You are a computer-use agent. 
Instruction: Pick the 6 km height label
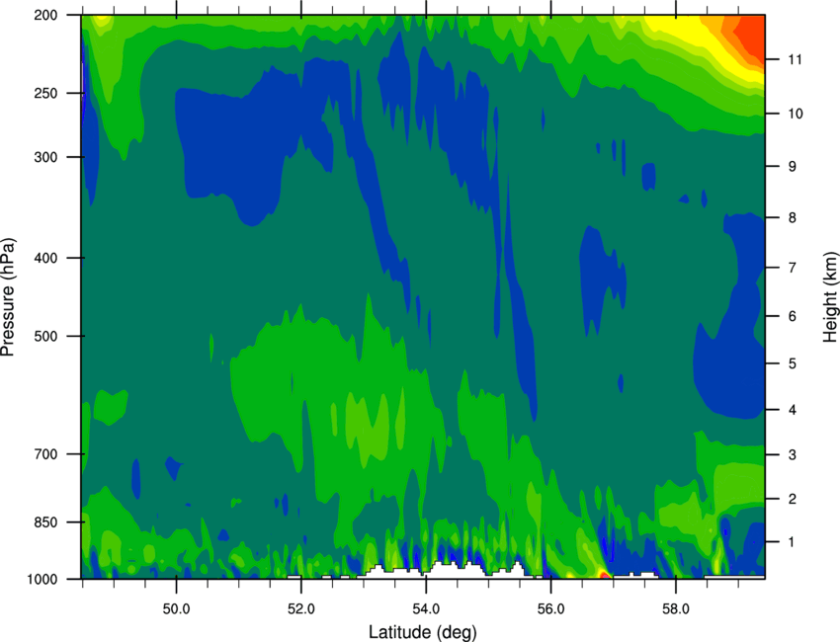[793, 316]
